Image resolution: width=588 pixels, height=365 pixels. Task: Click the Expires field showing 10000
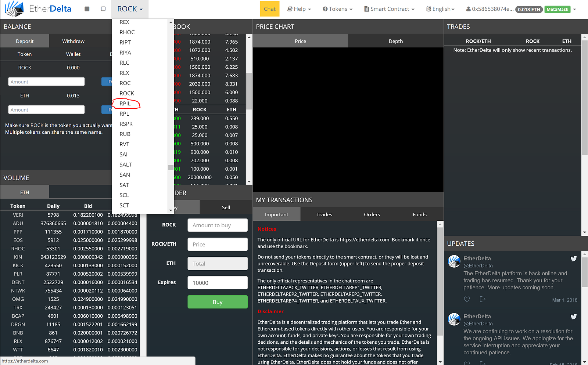point(218,283)
